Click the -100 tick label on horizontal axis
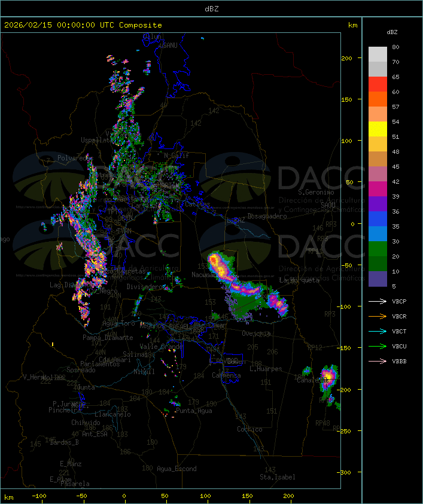Viewport: 423px width, 504px height. [x=39, y=496]
